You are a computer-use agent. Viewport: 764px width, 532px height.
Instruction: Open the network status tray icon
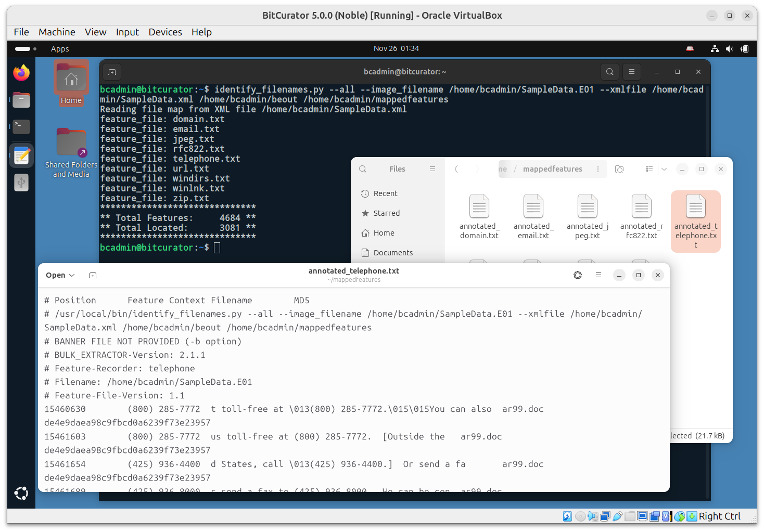coord(715,49)
